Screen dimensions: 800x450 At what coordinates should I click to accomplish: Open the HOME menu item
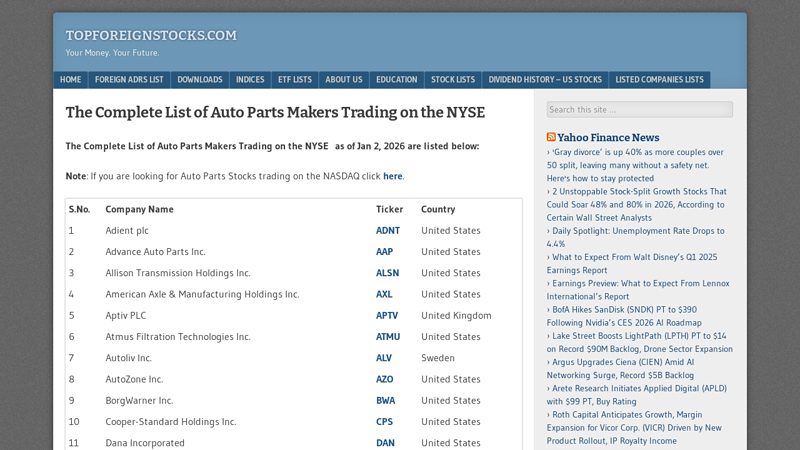point(70,80)
